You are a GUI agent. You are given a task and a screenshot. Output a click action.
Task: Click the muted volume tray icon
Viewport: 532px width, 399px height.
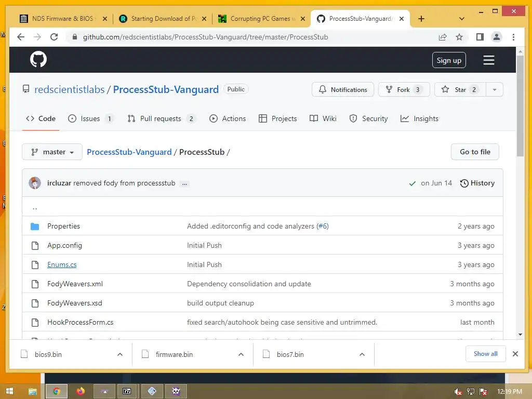(457, 392)
